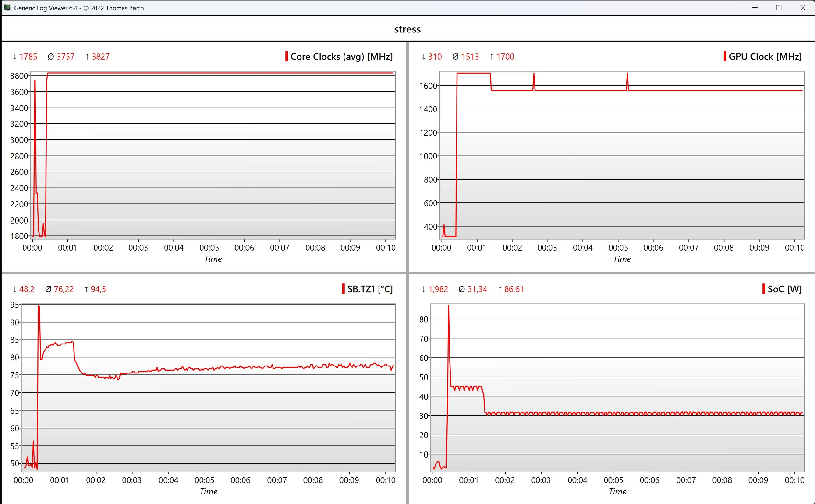
Task: Click the Generic Log Viewer app icon
Action: tap(7, 7)
